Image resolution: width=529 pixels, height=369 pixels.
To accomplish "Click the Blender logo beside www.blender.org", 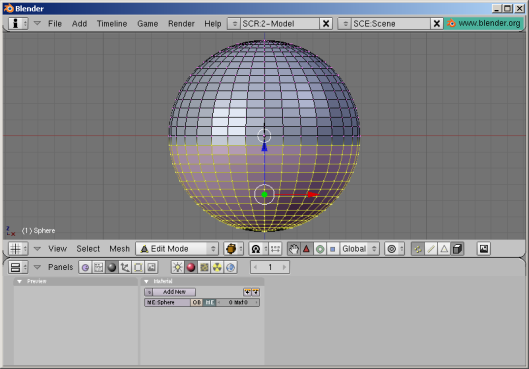I will pos(451,23).
